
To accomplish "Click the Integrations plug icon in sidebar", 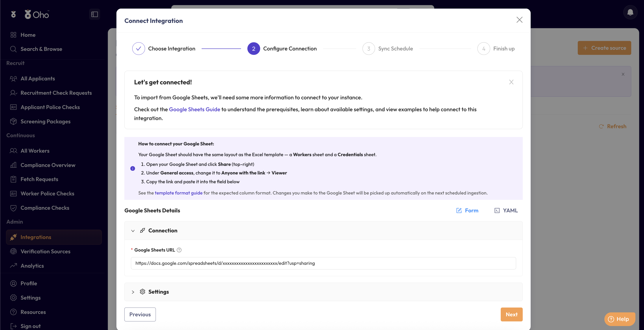I will tap(13, 237).
